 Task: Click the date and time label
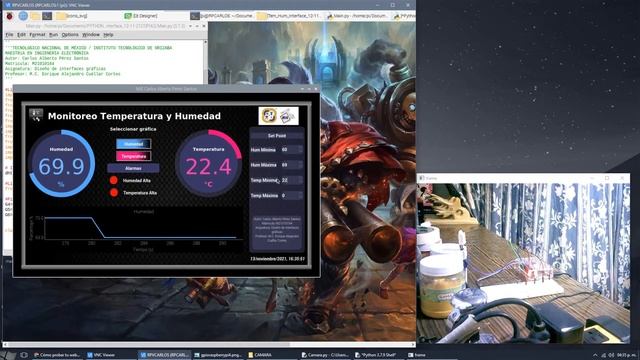click(278, 259)
